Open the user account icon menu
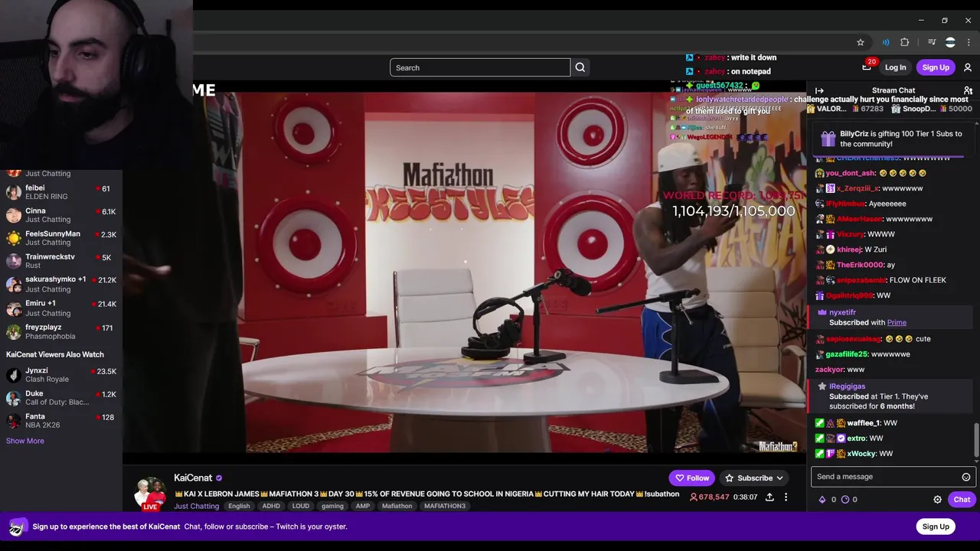The height and width of the screenshot is (551, 980). coord(968,67)
